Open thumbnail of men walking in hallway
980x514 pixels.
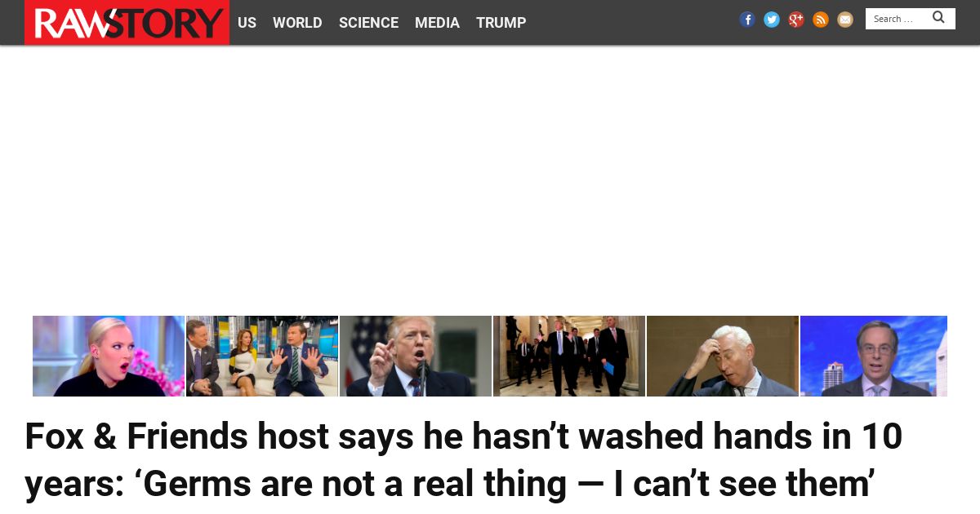pyautogui.click(x=569, y=356)
